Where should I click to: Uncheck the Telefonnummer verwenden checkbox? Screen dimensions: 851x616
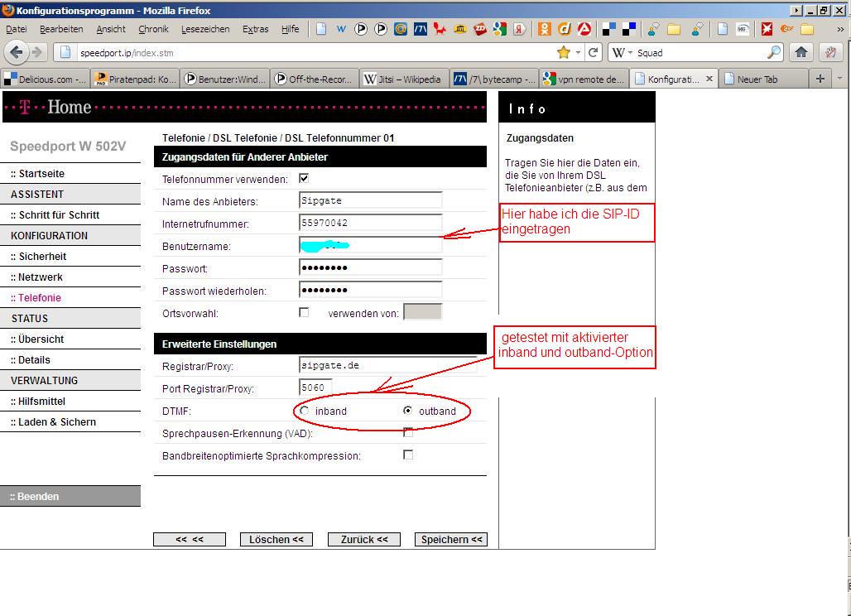[x=304, y=179]
